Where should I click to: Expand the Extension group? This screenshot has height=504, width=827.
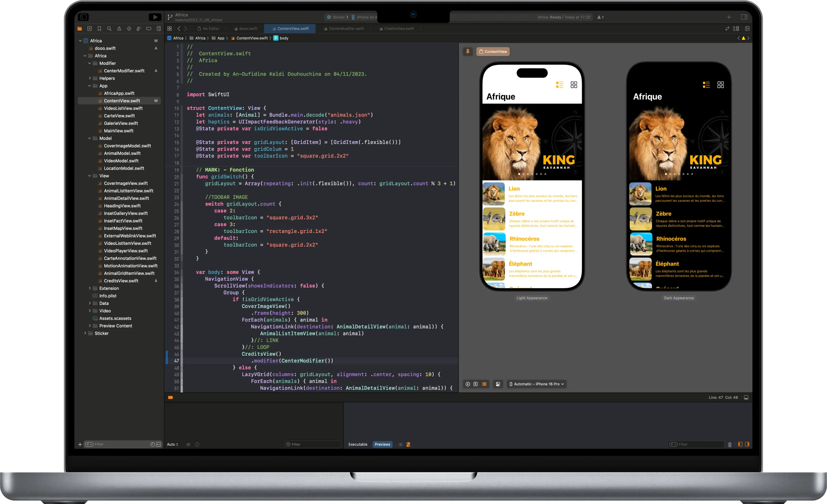pos(90,288)
